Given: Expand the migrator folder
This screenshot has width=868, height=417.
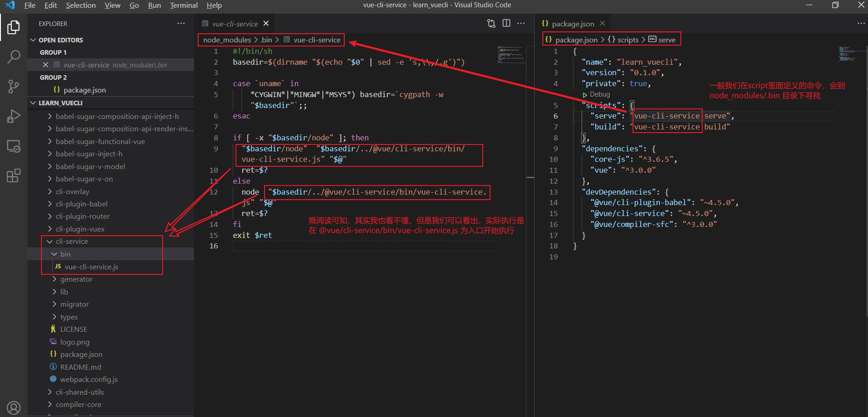Looking at the screenshot, I should point(74,304).
